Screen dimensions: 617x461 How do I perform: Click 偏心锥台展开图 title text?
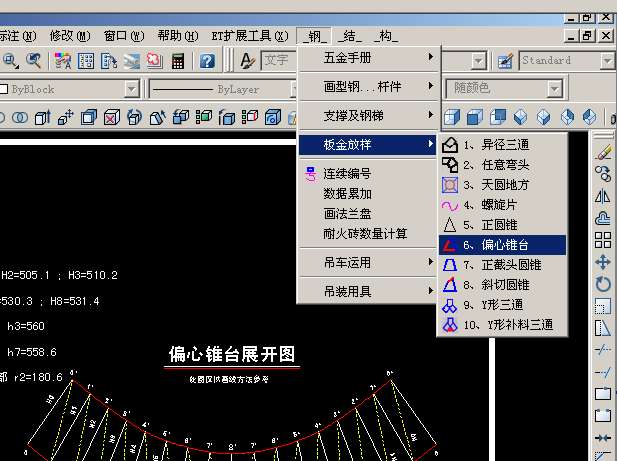tap(232, 354)
